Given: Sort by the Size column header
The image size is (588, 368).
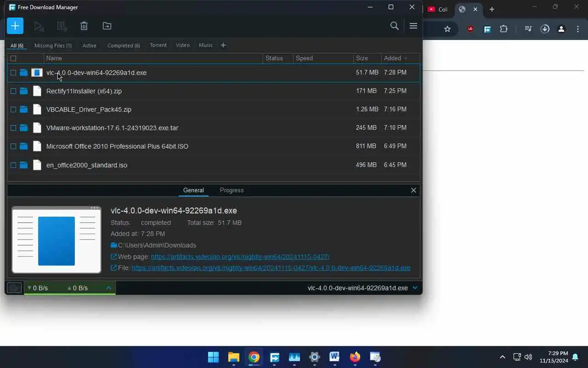Looking at the screenshot, I should (362, 58).
